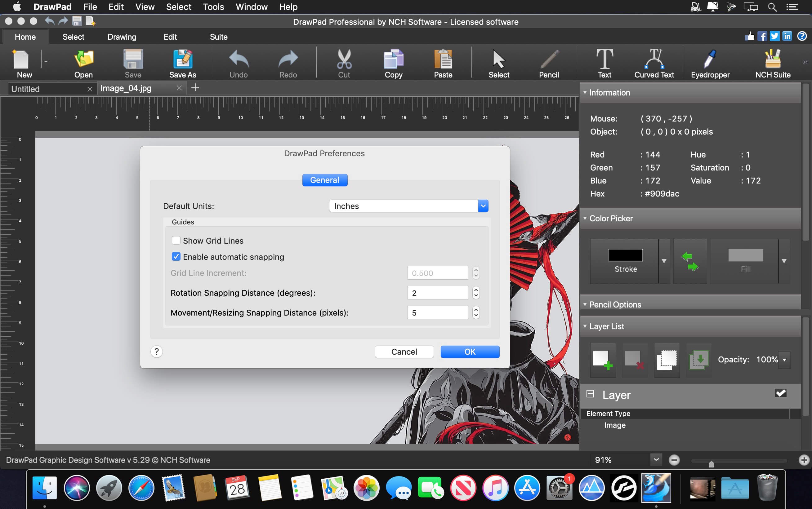Screen dimensions: 812x509
Task: Open the Default Units dropdown
Action: pyautogui.click(x=408, y=206)
